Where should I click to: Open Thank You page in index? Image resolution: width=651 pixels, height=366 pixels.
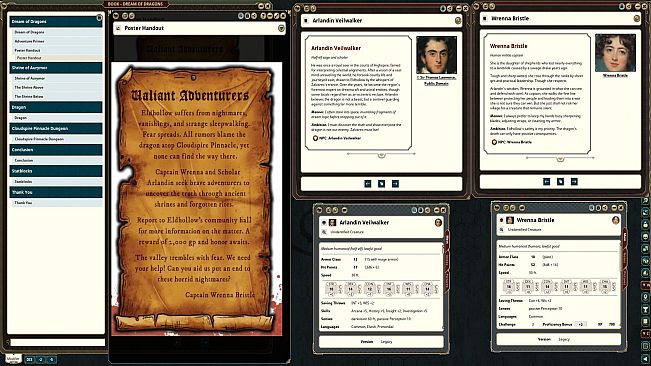[x=56, y=203]
